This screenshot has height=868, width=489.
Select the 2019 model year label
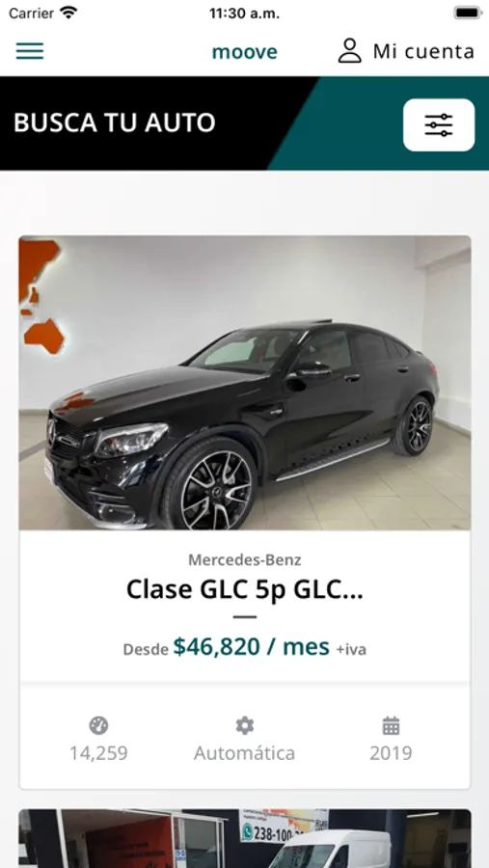pos(391,753)
